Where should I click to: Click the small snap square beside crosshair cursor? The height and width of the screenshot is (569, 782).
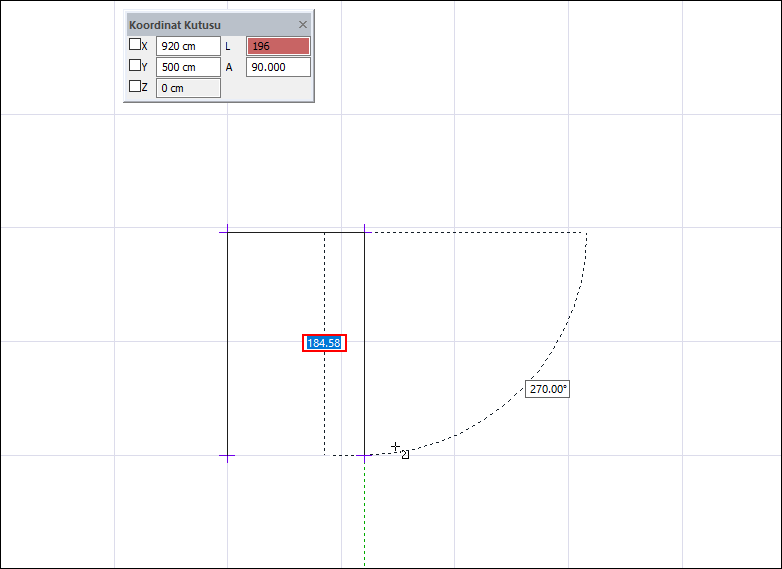click(405, 454)
